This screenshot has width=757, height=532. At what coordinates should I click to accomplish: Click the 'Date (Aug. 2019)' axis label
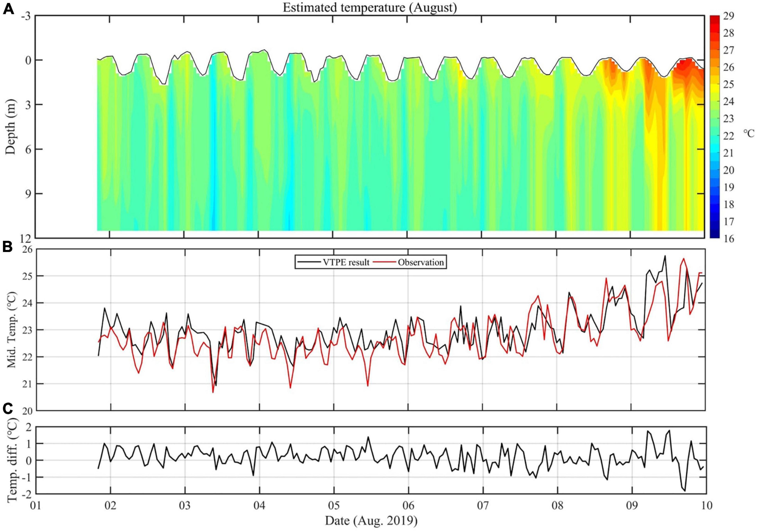tap(371, 521)
